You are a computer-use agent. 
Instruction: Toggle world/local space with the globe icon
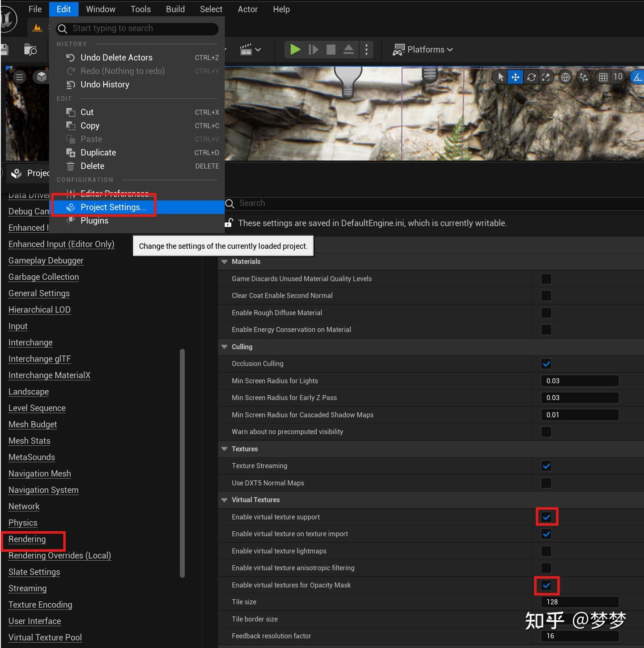click(x=565, y=77)
